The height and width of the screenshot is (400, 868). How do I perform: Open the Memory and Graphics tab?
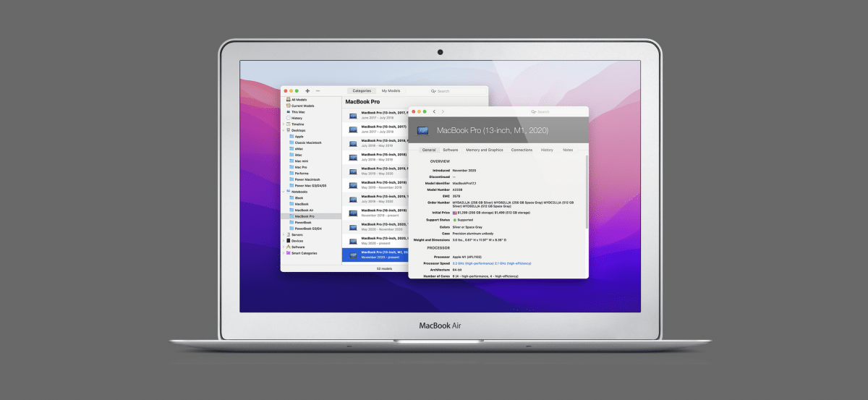coord(485,150)
